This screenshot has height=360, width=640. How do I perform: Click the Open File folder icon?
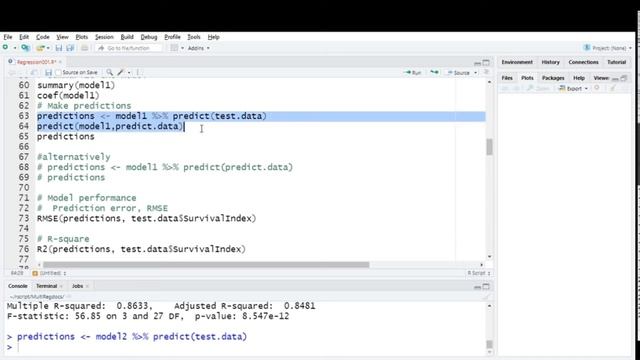point(40,48)
